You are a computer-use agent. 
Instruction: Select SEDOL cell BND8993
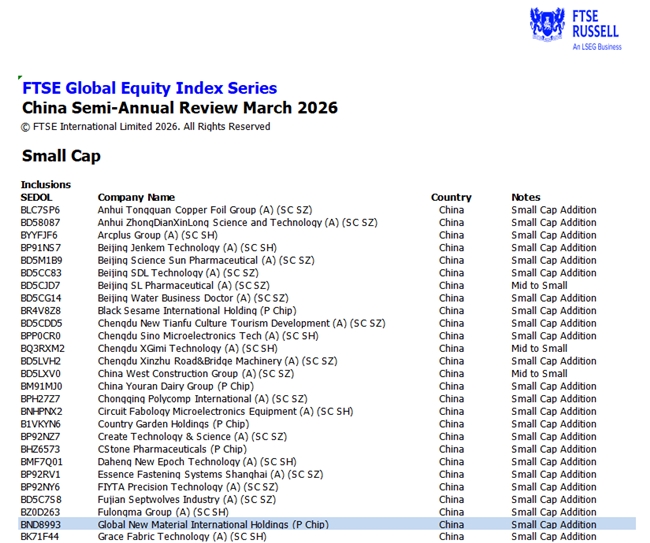pos(41,524)
